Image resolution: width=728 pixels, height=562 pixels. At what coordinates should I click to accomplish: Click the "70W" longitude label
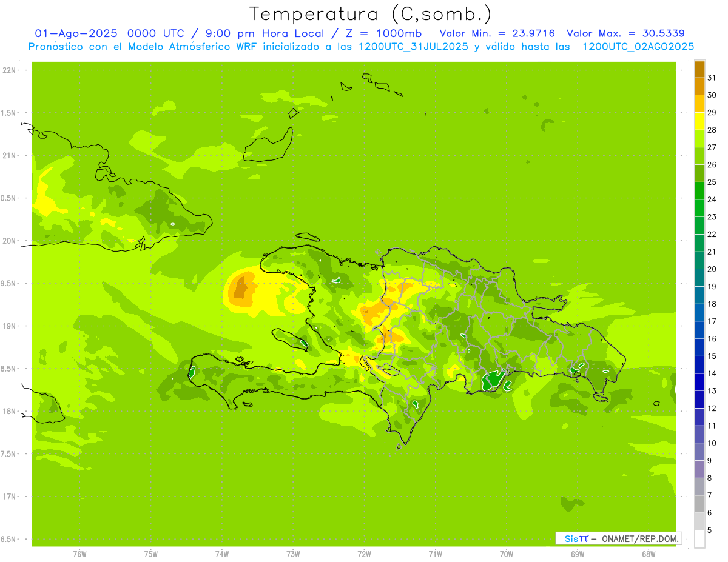tap(507, 554)
